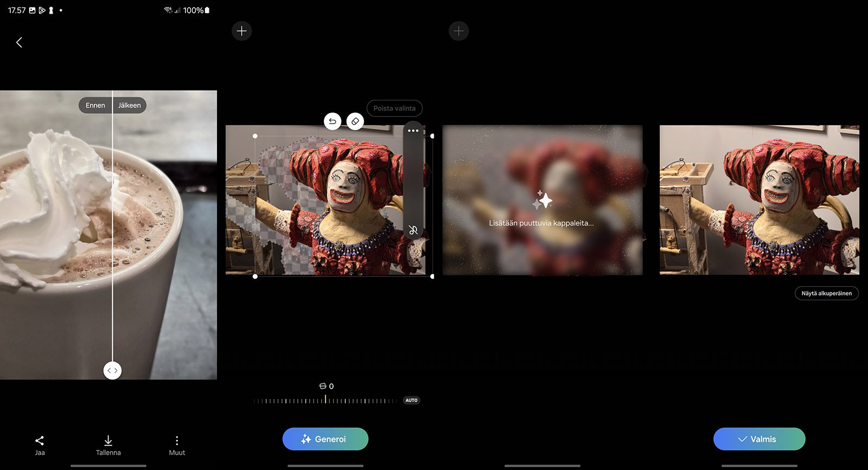
Task: Tap the Valmis button
Action: coord(759,439)
